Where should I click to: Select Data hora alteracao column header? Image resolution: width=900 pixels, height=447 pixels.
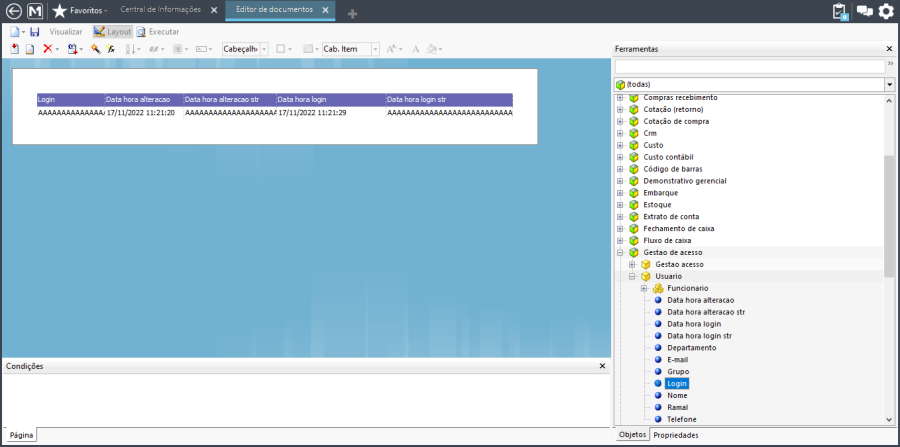click(144, 100)
